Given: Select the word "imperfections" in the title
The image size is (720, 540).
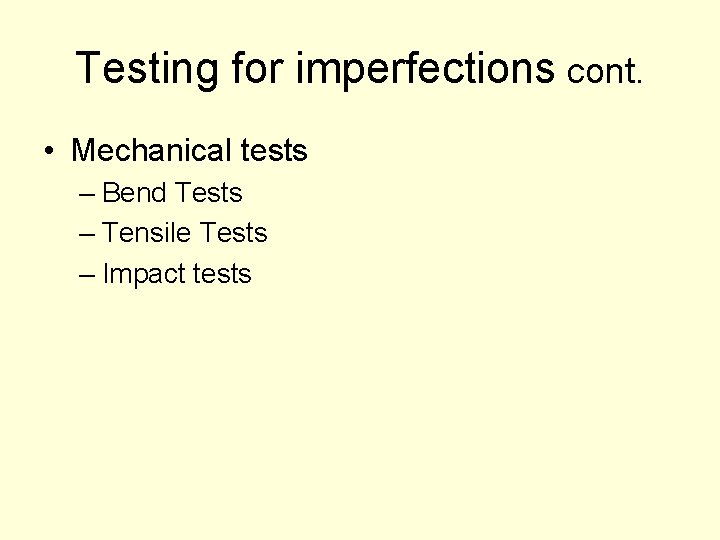Looking at the screenshot, I should pos(425,69).
